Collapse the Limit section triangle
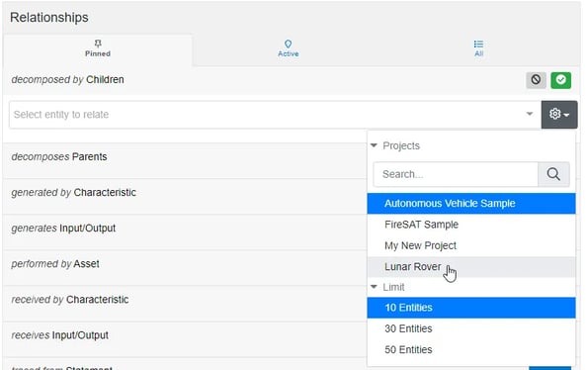The width and height of the screenshot is (588, 370). coord(374,287)
